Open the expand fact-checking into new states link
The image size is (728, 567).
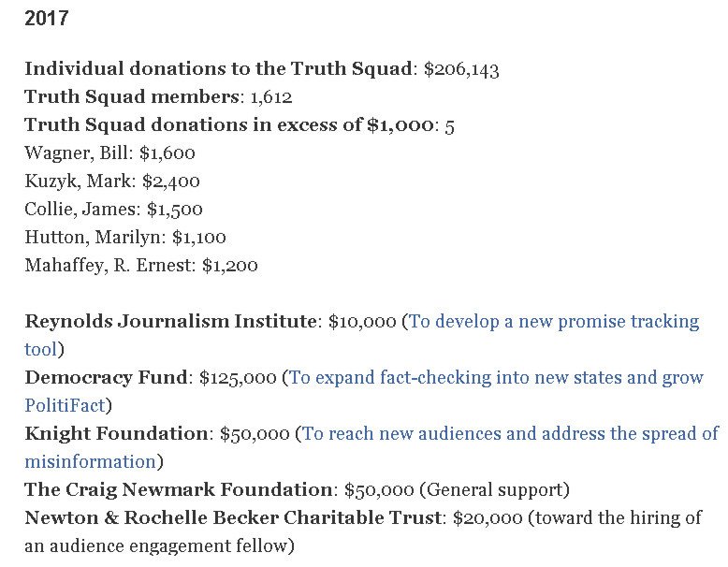(496, 377)
